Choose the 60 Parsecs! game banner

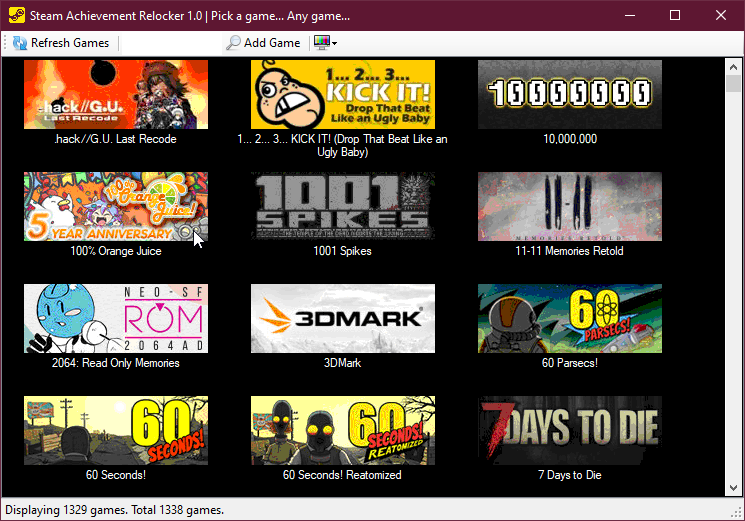point(570,319)
